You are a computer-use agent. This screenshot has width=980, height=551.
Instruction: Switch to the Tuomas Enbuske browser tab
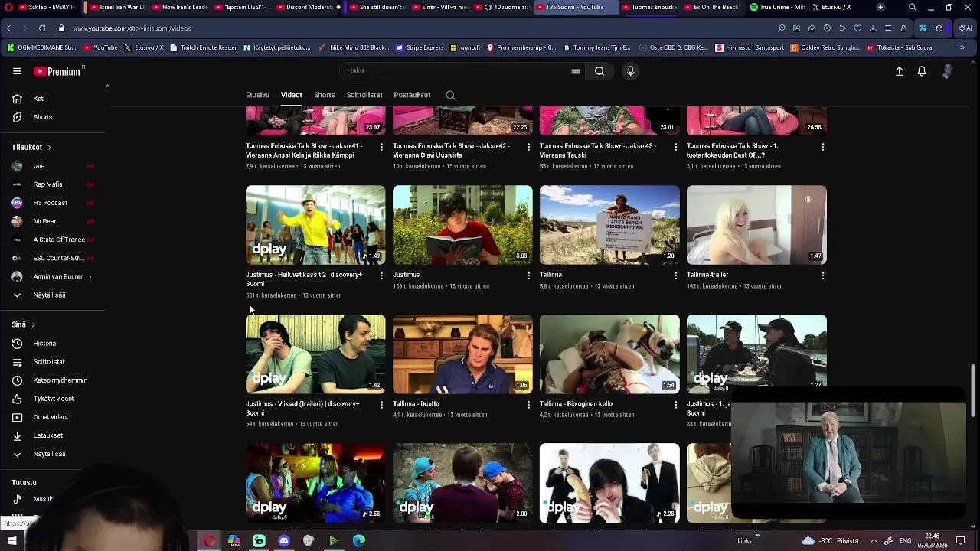pyautogui.click(x=648, y=7)
